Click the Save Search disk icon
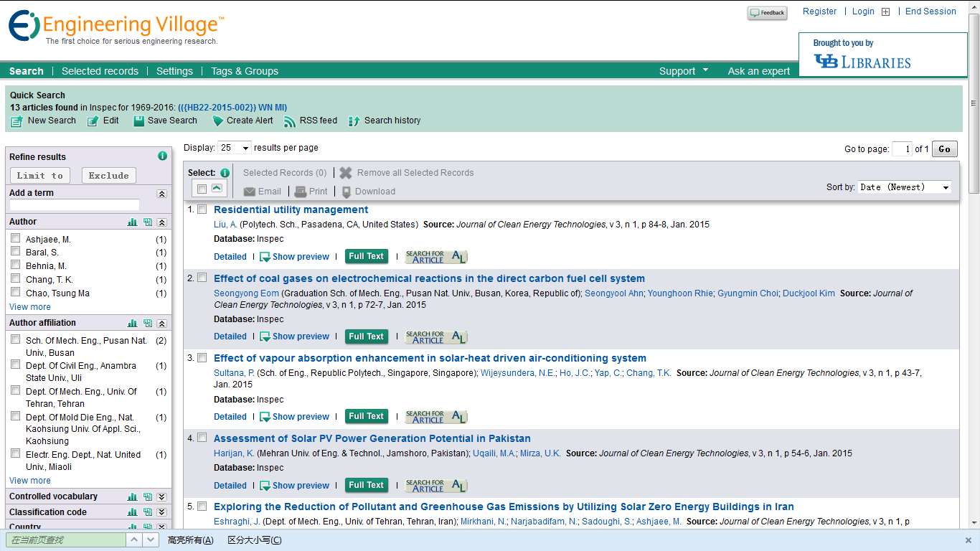This screenshot has width=980, height=551. tap(139, 121)
